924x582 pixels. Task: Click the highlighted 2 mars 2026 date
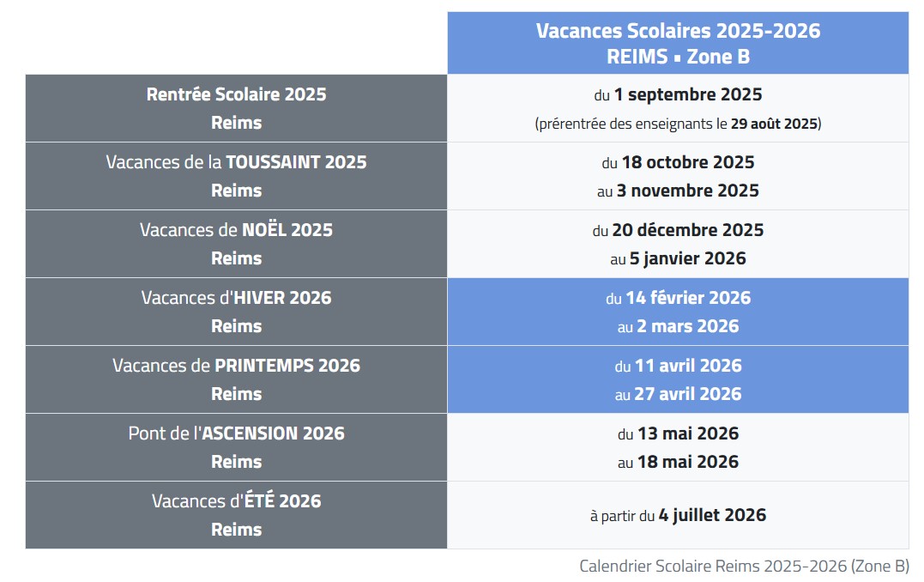tap(689, 326)
